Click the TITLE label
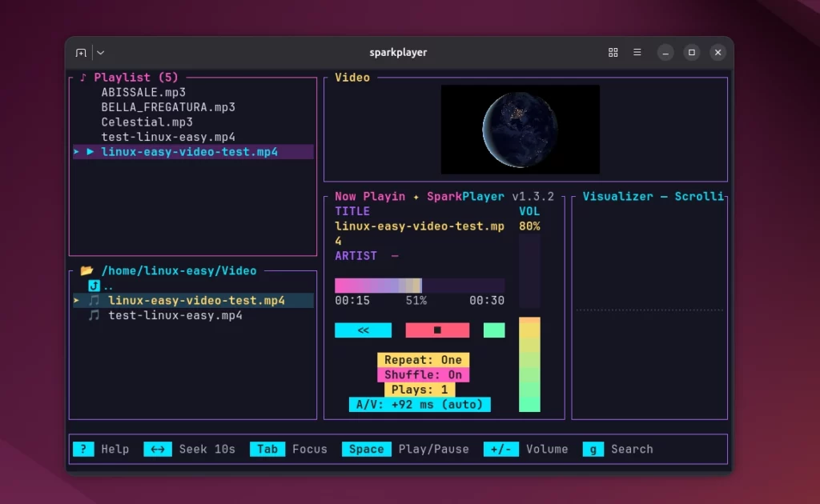Image resolution: width=820 pixels, height=504 pixels. pos(352,211)
